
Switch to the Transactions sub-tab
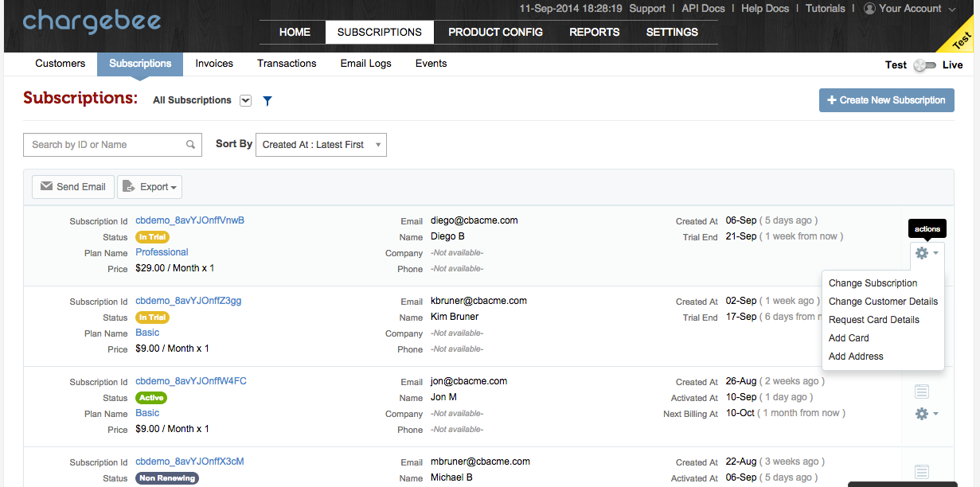tap(287, 64)
